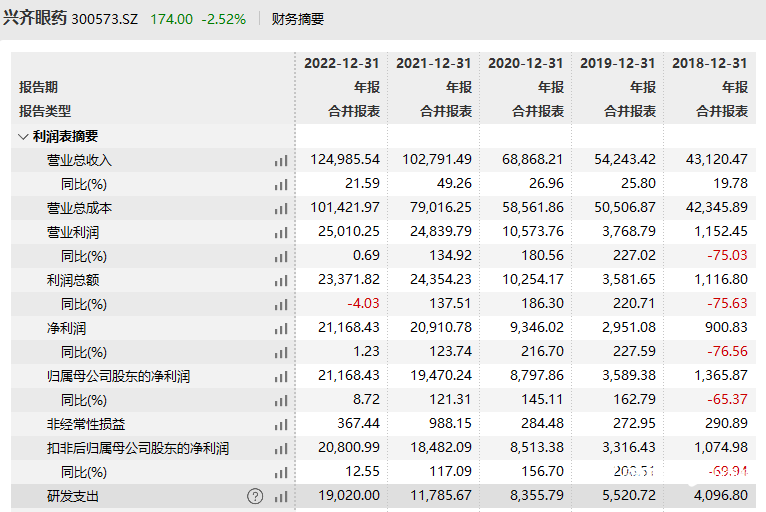Click revenue value 102,791.49

(437, 159)
